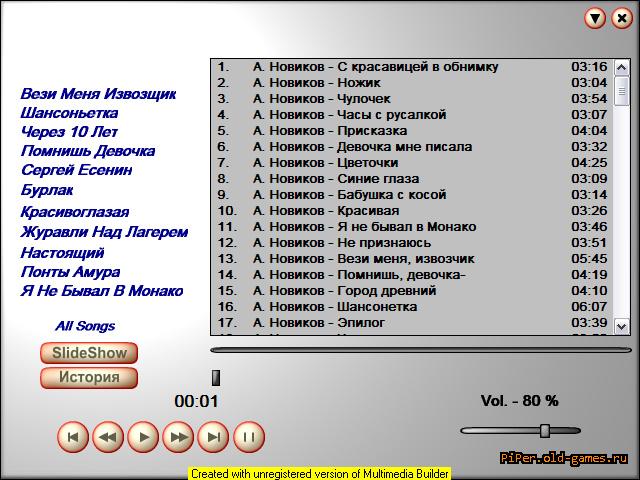Open the SlideShow
The image size is (640, 480).
click(x=89, y=353)
